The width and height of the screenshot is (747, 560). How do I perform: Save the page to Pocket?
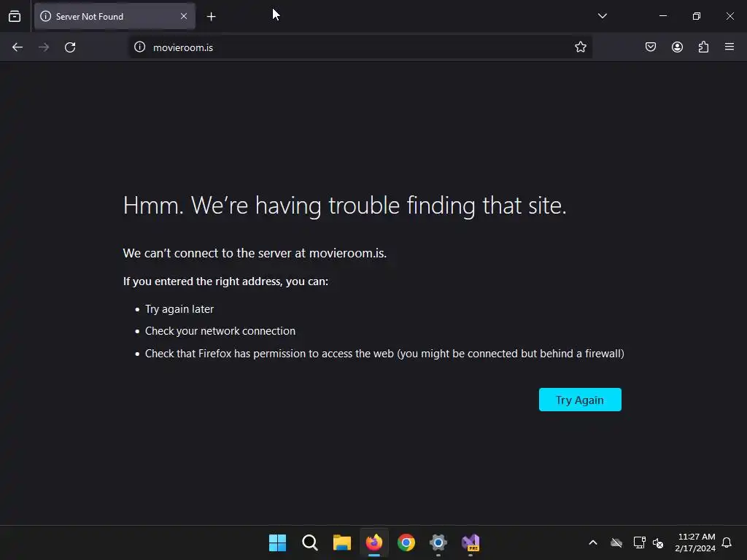click(651, 47)
